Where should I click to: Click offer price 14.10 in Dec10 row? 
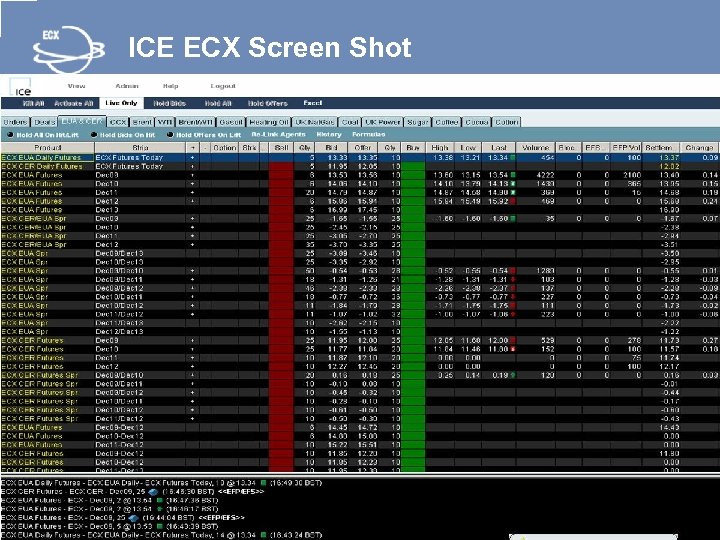coord(367,184)
